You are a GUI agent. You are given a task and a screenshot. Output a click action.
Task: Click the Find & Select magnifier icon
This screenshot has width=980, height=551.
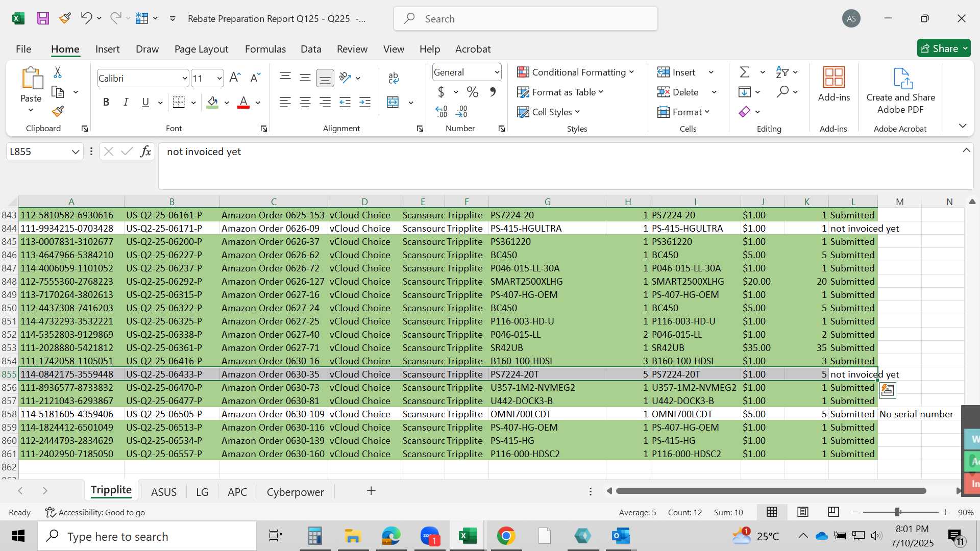tap(782, 92)
